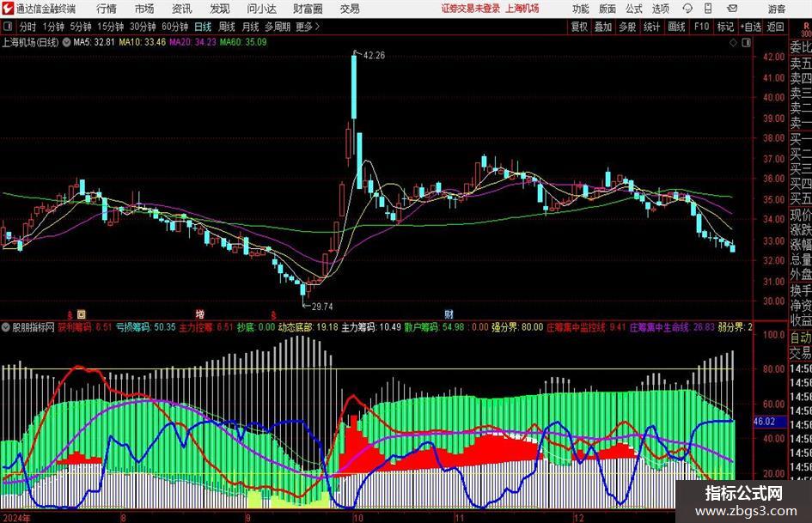Click the 复权 button
The height and width of the screenshot is (523, 812).
point(579,27)
